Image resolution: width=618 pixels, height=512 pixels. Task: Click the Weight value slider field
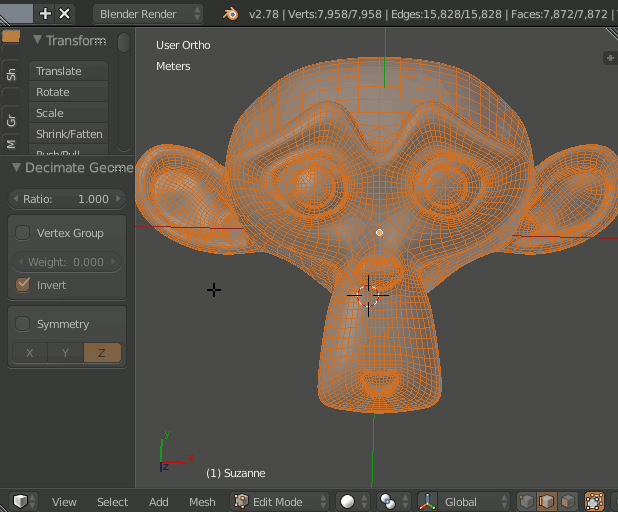pyautogui.click(x=67, y=262)
